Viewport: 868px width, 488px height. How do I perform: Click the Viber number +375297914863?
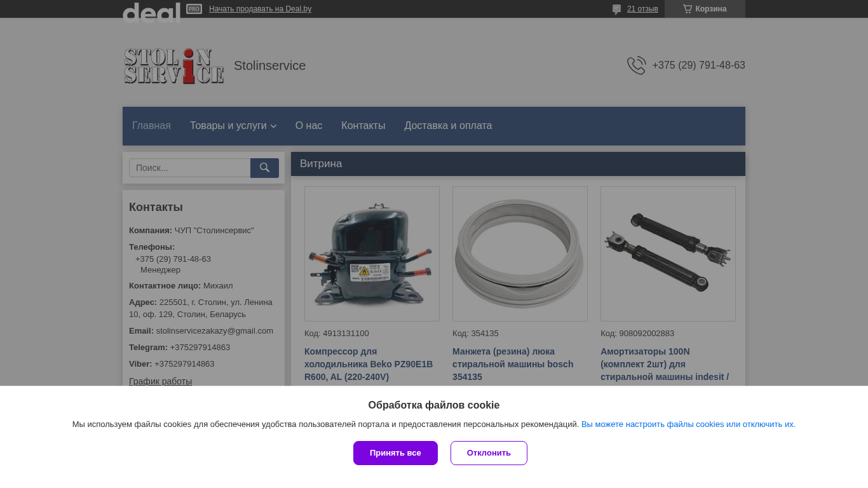click(184, 364)
